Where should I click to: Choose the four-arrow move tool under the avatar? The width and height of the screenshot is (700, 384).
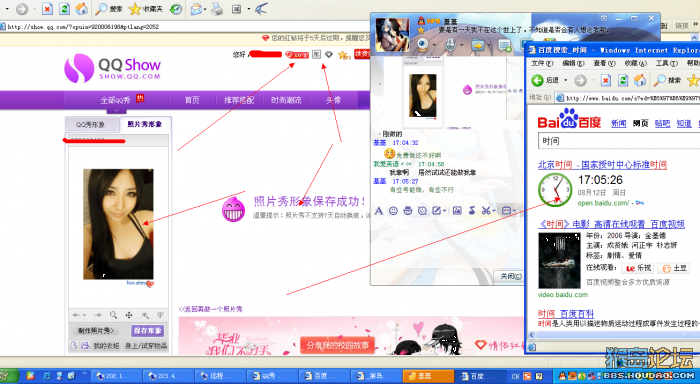click(x=129, y=315)
